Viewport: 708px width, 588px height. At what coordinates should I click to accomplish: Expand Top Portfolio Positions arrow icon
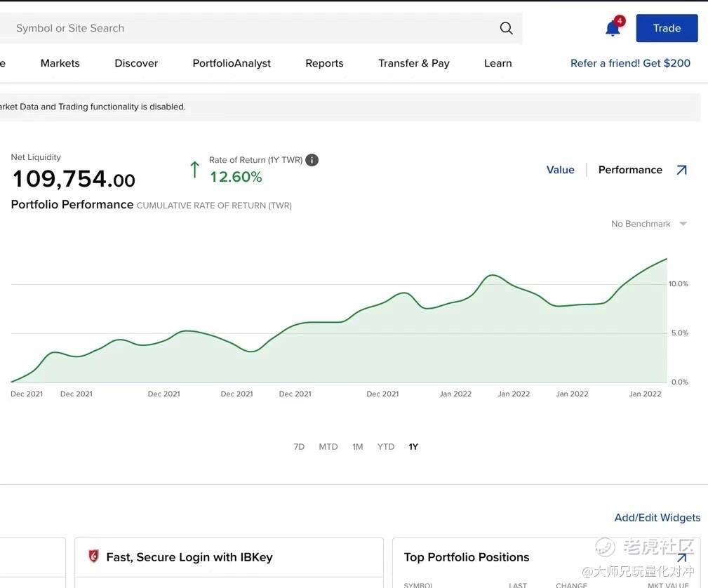pos(682,558)
